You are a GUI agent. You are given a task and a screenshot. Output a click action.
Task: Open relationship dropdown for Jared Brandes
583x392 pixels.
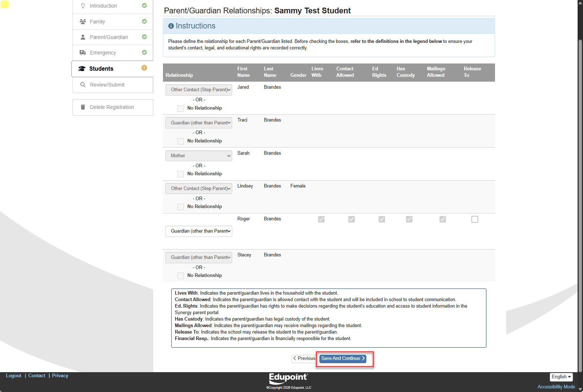tap(199, 90)
